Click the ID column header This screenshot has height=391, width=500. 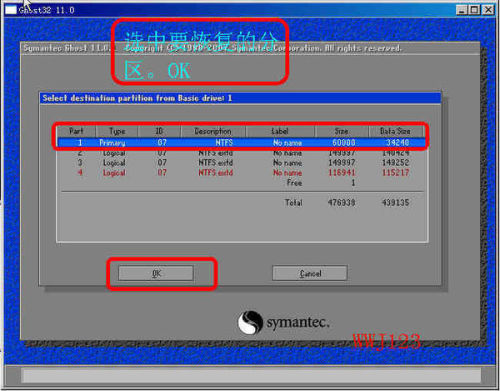coord(159,131)
